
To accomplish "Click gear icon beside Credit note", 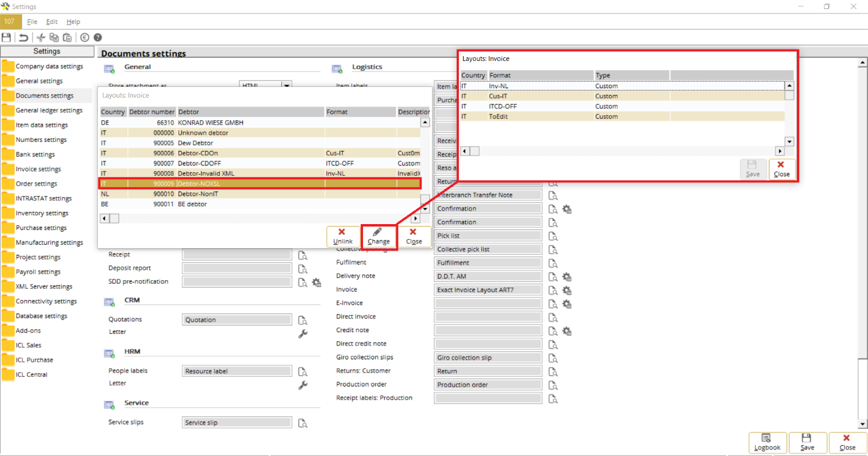I will click(x=567, y=331).
